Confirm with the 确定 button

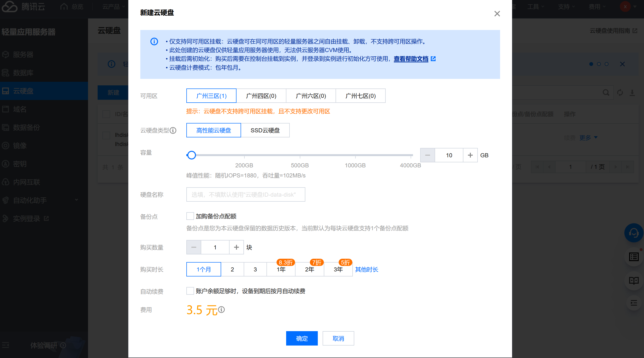(x=302, y=338)
